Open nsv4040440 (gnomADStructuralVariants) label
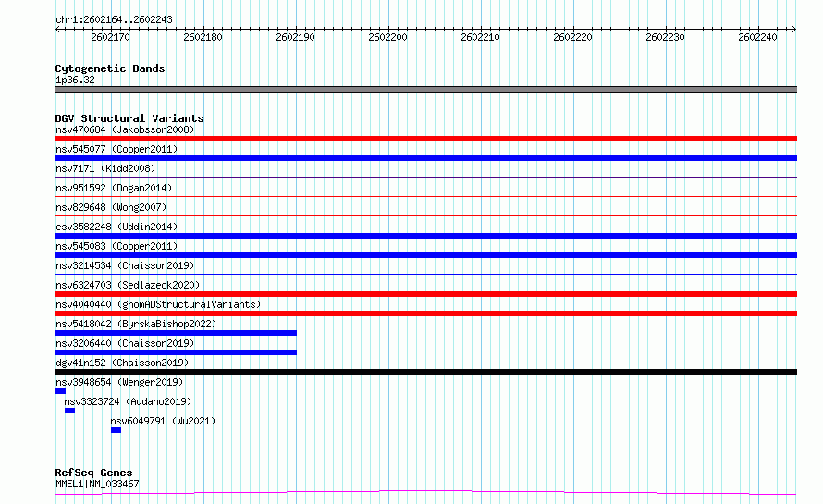This screenshot has height=504, width=823. coord(158,304)
